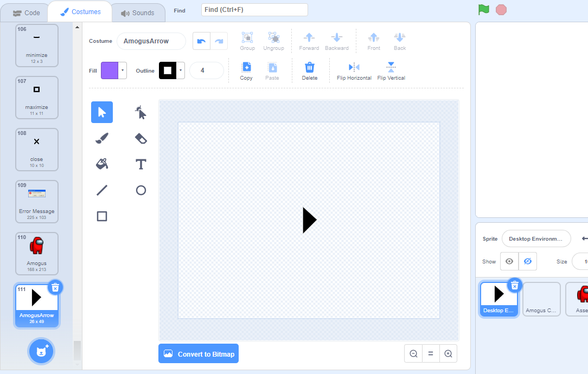Click the Ungroup icon
The image size is (588, 374).
(x=273, y=41)
